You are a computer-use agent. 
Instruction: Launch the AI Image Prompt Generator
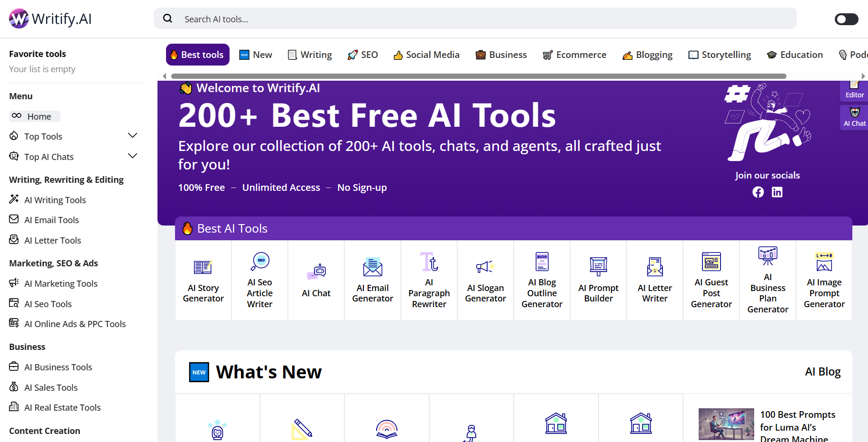coord(824,280)
